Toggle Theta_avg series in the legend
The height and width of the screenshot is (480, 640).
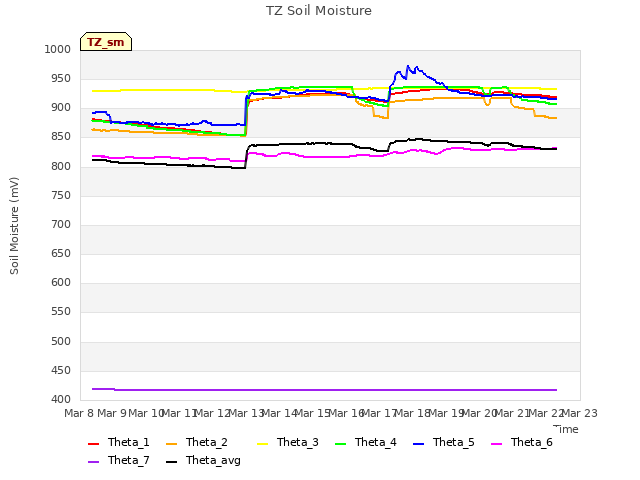[x=203, y=460]
